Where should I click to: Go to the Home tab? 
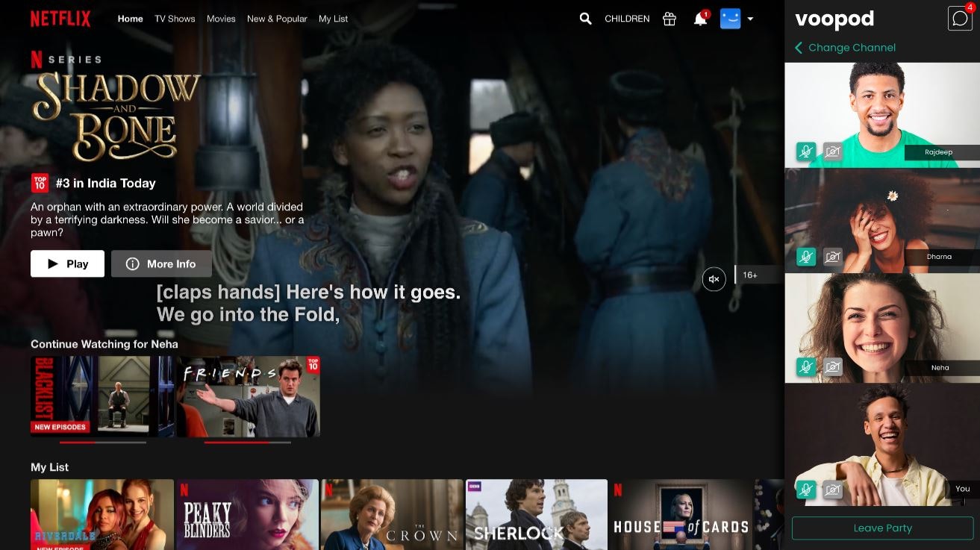click(x=131, y=19)
